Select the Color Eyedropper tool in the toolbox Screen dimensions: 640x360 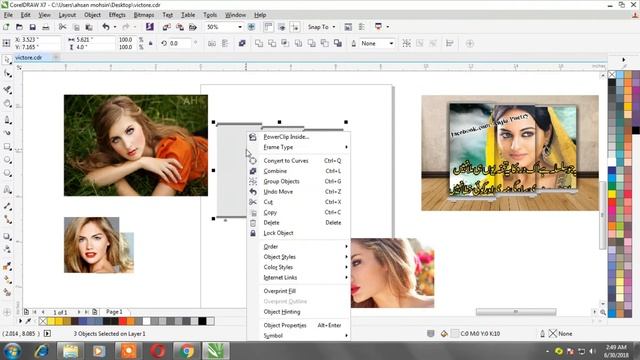click(x=7, y=267)
